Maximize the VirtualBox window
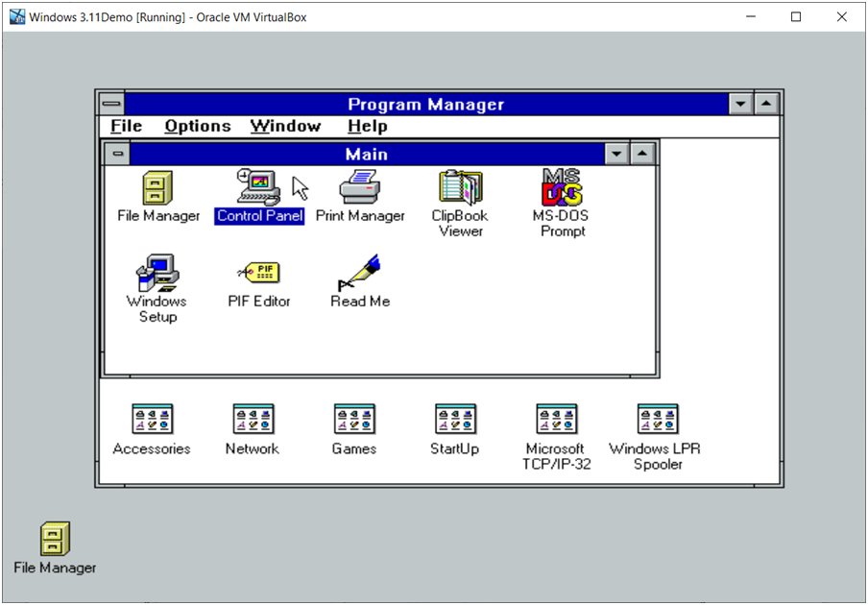868x605 pixels. 796,17
